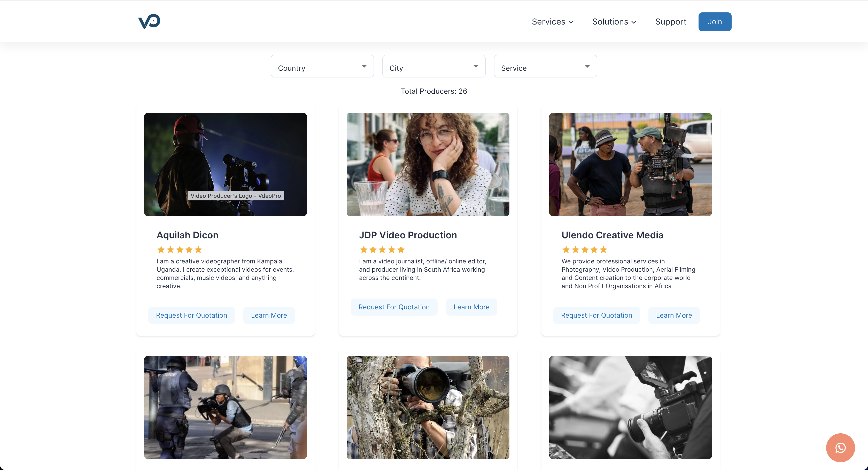Request quotation from JDP Video Production

[x=394, y=307]
